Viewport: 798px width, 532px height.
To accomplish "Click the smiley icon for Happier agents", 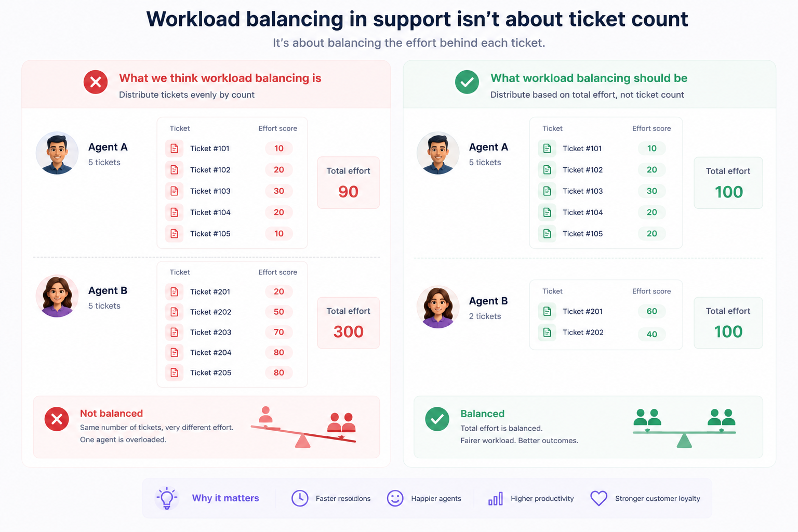I will point(395,498).
